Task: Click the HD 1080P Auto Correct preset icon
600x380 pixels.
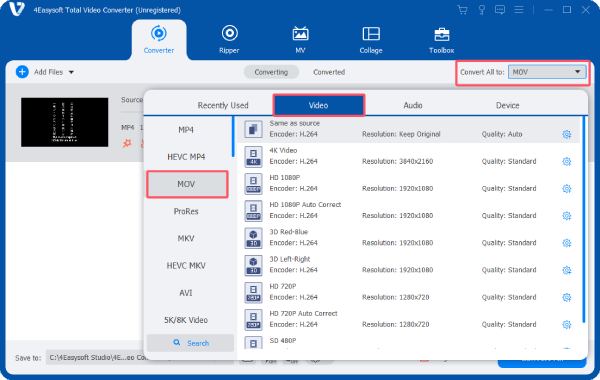Action: click(253, 211)
